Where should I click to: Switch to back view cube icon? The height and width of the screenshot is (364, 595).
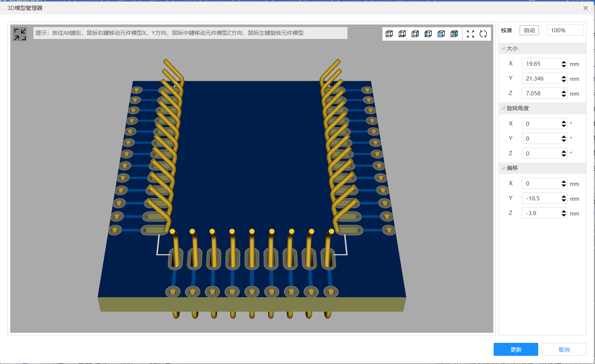point(454,34)
